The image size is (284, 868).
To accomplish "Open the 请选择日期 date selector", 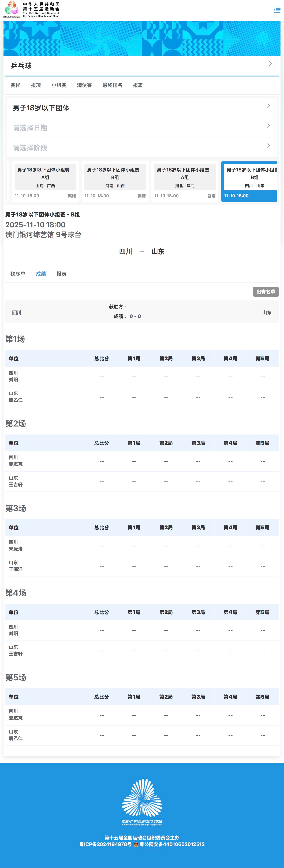I will (x=142, y=128).
